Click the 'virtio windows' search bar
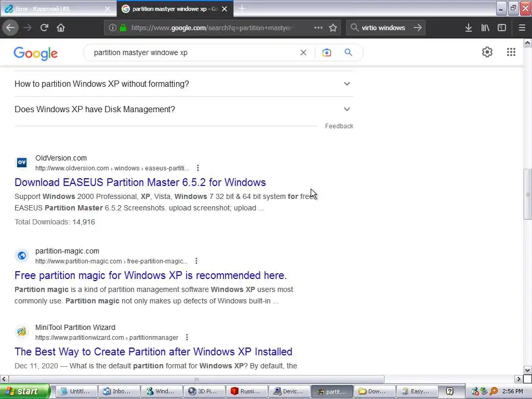 tap(385, 28)
